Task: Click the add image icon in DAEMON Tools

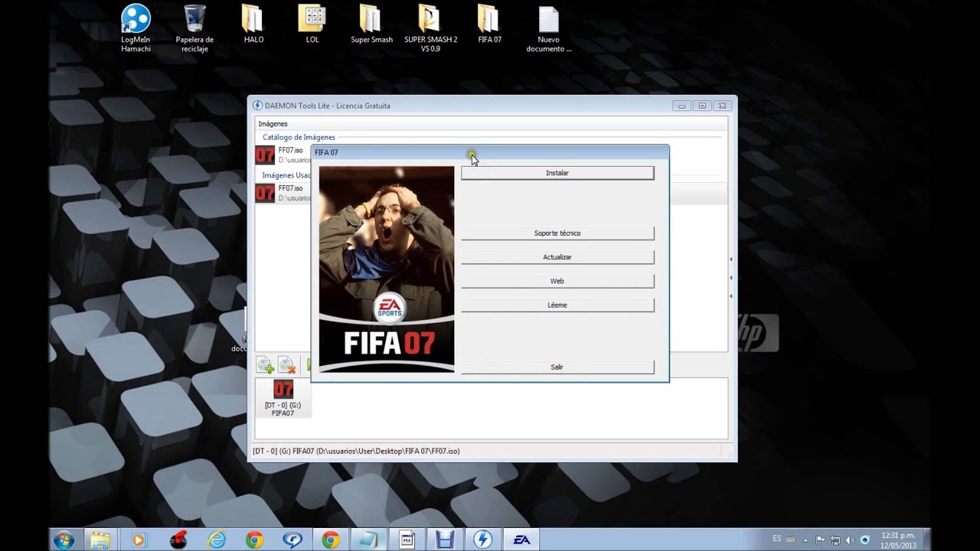Action: 265,366
